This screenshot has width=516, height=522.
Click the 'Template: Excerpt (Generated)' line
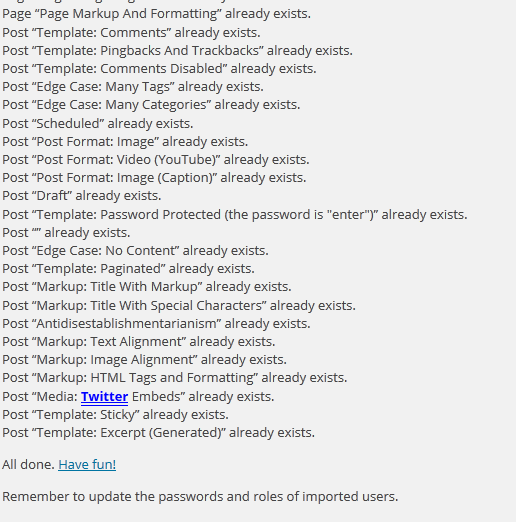coord(158,433)
